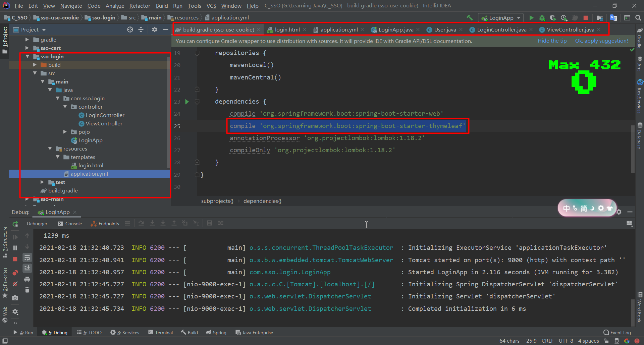The height and width of the screenshot is (345, 644).
Task: Toggle soft-wrap in the console
Action: [x=27, y=257]
